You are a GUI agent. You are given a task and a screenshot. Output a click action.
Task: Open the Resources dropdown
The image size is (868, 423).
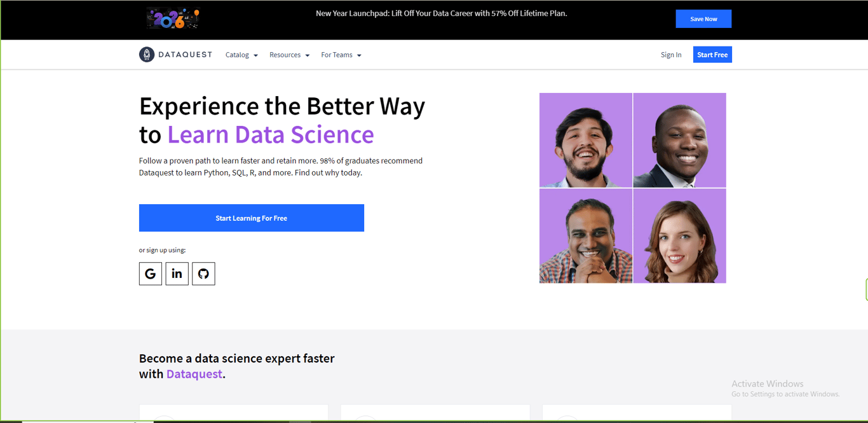[289, 55]
